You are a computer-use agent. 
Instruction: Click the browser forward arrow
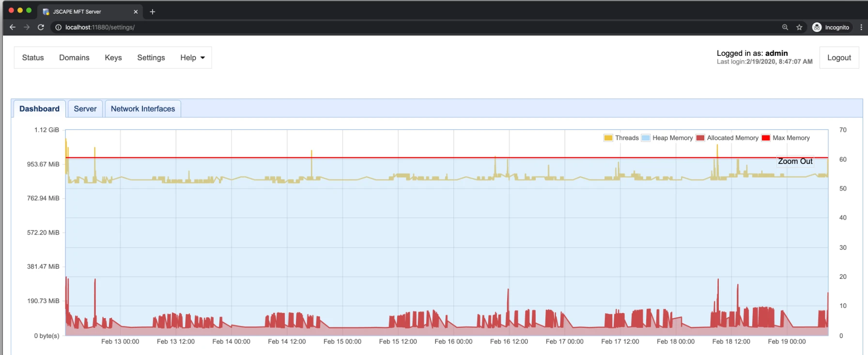click(x=27, y=27)
